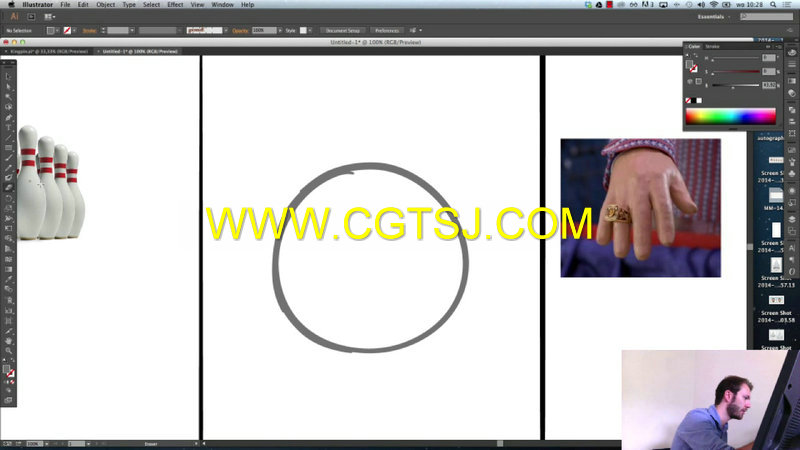Open the Essentials workspace switcher
This screenshot has height=450, width=800.
(713, 17)
